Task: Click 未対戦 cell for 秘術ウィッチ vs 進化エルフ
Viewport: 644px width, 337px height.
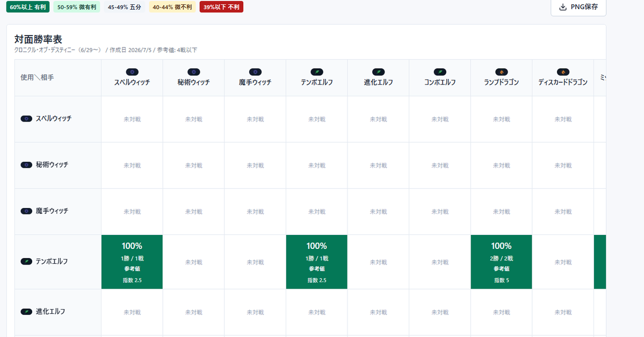Action: point(378,166)
